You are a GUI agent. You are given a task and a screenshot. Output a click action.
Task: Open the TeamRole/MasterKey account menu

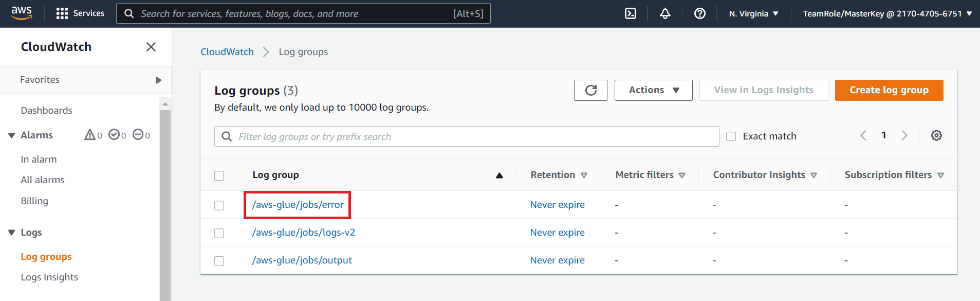[887, 13]
